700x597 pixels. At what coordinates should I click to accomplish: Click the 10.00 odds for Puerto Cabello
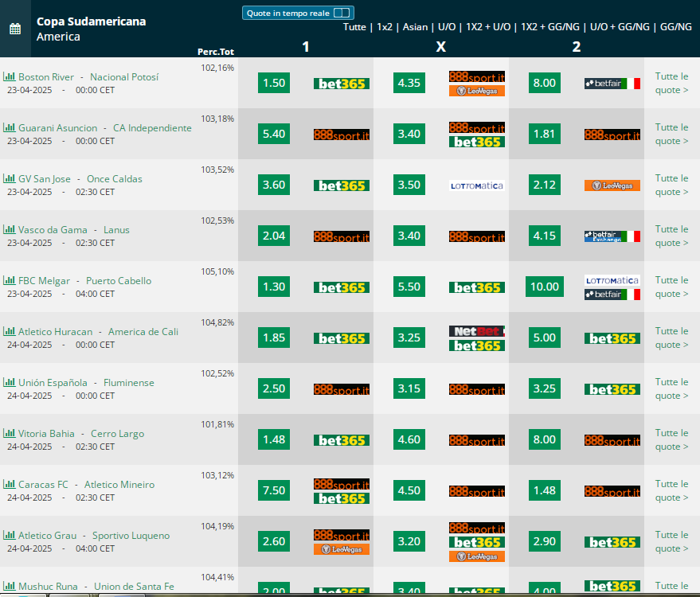(544, 287)
